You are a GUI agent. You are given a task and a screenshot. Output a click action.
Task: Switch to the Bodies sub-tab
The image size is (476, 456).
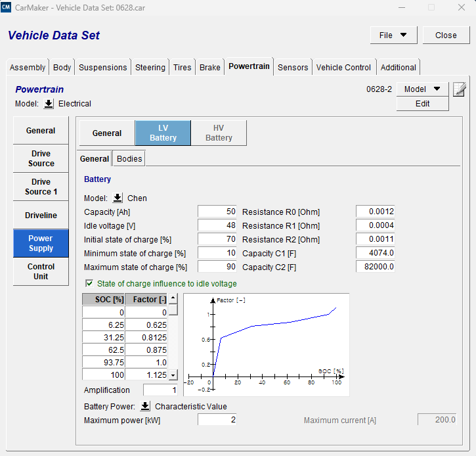click(x=129, y=158)
